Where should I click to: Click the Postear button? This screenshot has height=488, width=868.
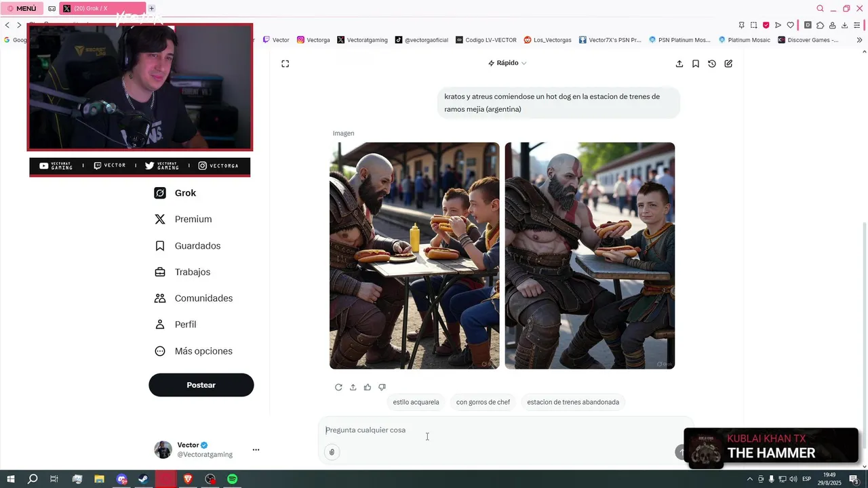click(201, 385)
